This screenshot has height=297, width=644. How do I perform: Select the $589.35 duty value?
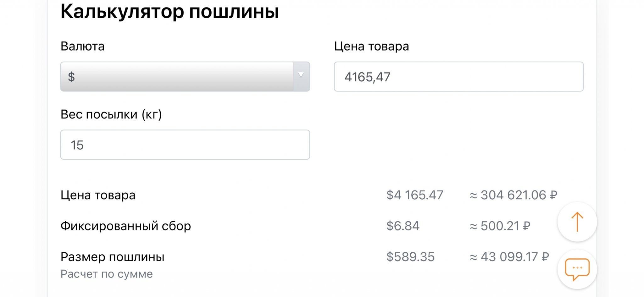click(410, 257)
